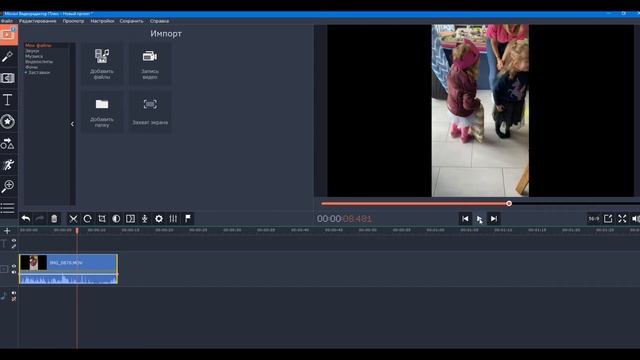
Task: Click the Add Marker flag icon
Action: pyautogui.click(x=188, y=219)
